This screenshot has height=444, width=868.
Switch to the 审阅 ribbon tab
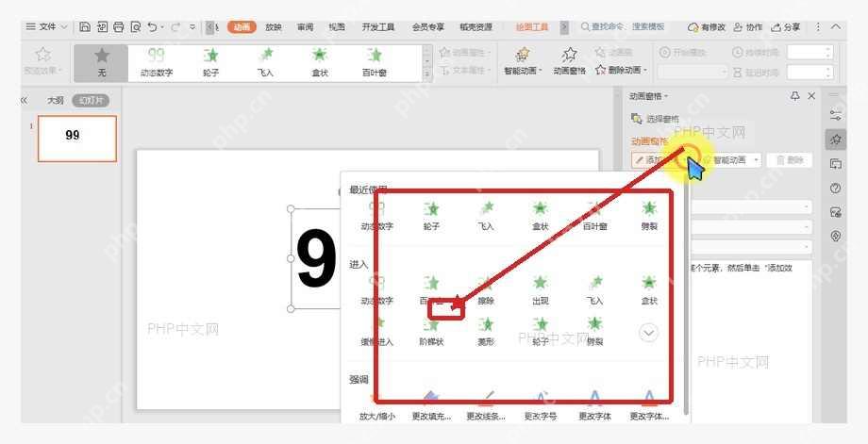click(305, 26)
